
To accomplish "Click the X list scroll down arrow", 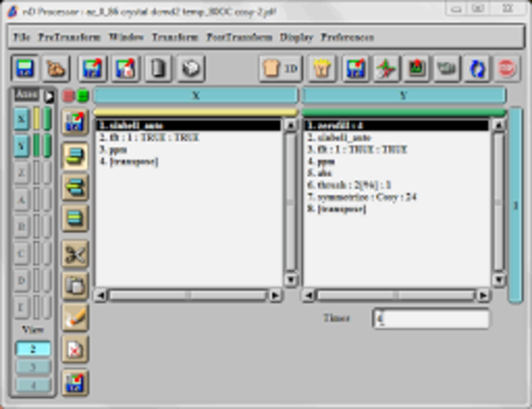I will coord(291,279).
